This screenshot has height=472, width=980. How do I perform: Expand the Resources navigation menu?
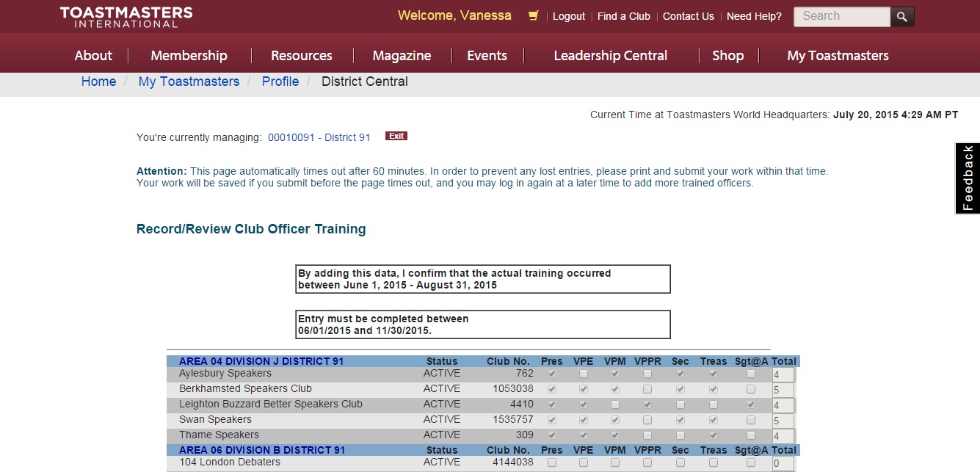301,56
